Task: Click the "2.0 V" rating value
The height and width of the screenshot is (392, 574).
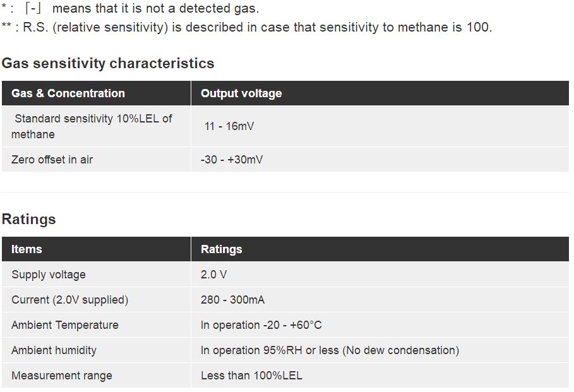Action: pos(214,275)
